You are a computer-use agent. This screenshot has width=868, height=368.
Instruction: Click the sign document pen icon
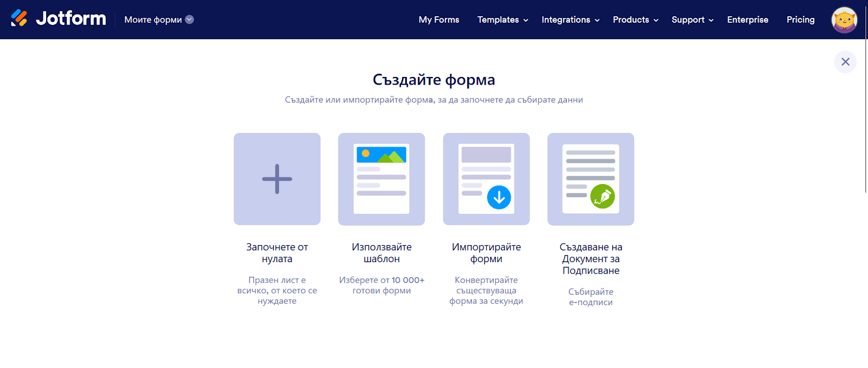click(x=602, y=196)
